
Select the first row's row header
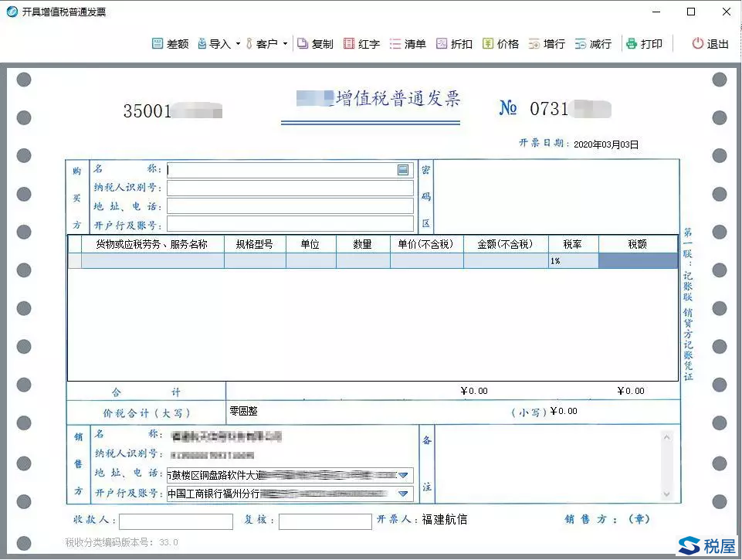coord(75,261)
